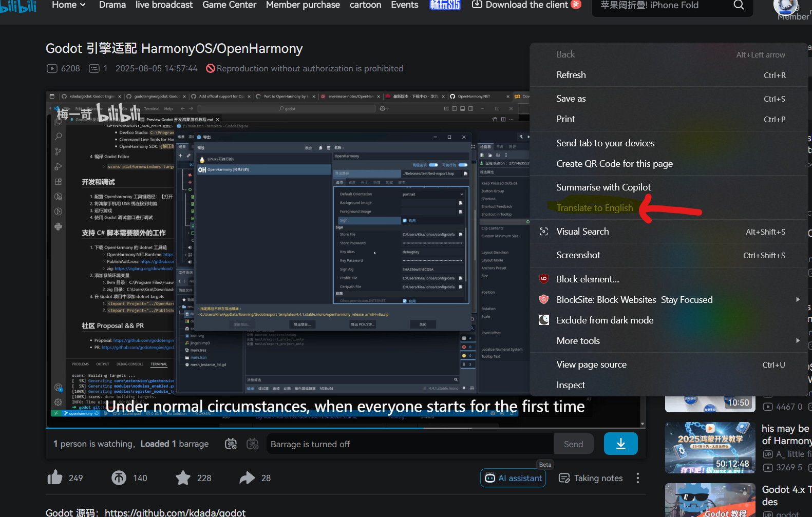This screenshot has width=812, height=517.
Task: Go to the Drama section
Action: [x=112, y=5]
